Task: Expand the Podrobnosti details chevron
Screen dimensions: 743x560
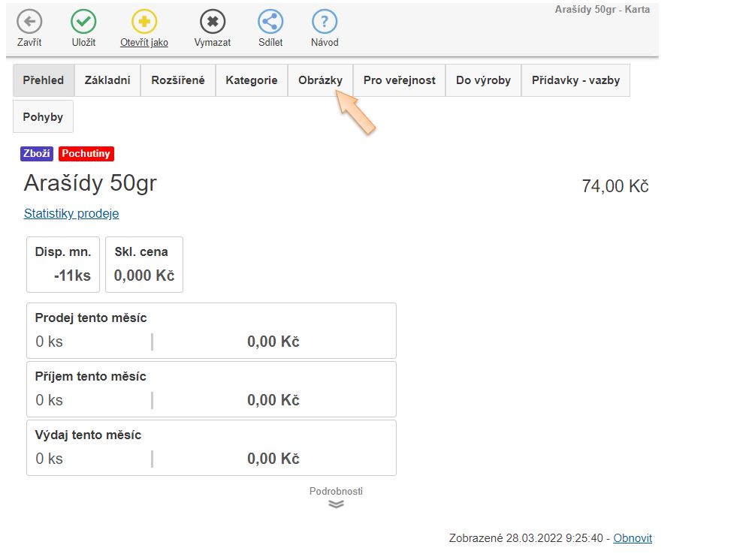Action: 336,504
